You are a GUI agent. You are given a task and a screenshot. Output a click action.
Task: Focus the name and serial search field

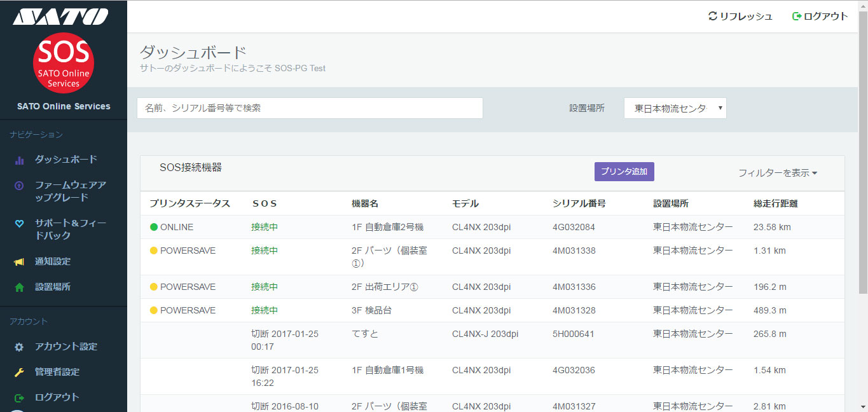click(x=310, y=108)
